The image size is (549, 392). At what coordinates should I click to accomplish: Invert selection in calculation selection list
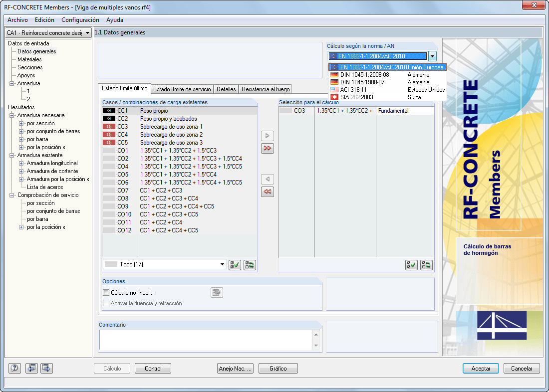click(x=426, y=265)
